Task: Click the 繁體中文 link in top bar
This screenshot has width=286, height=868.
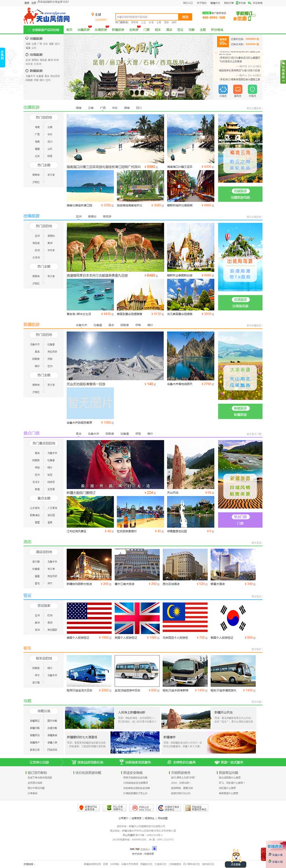Action: coord(215,3)
